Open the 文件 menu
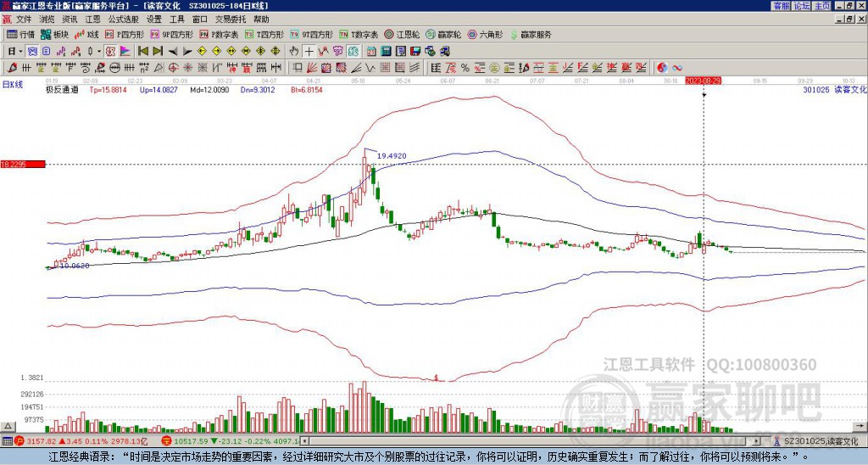 point(23,20)
